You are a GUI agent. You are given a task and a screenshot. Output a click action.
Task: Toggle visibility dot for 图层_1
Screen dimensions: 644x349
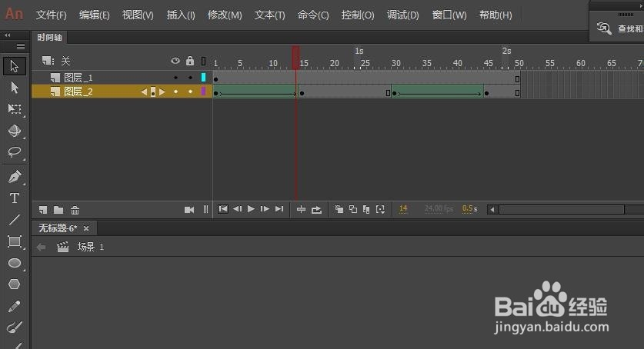point(175,78)
